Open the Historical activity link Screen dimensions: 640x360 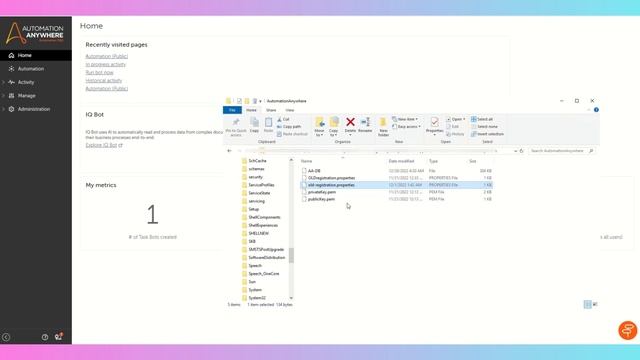(x=104, y=80)
